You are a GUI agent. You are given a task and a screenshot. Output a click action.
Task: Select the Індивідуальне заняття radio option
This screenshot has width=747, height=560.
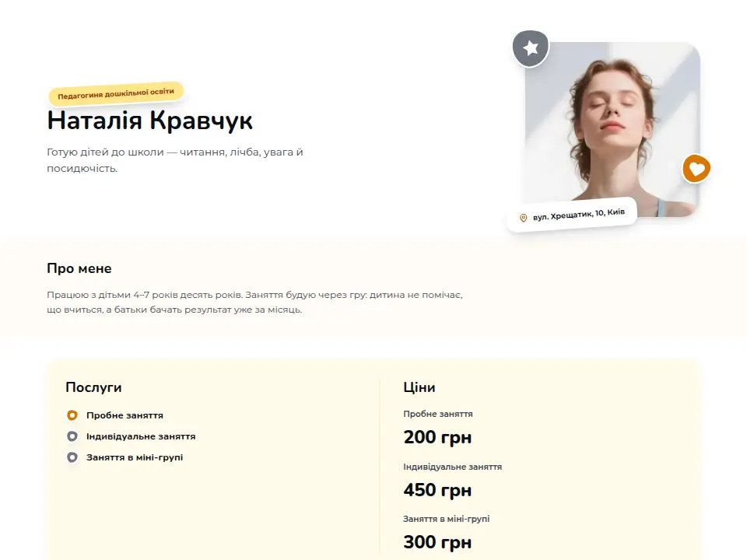tap(72, 436)
